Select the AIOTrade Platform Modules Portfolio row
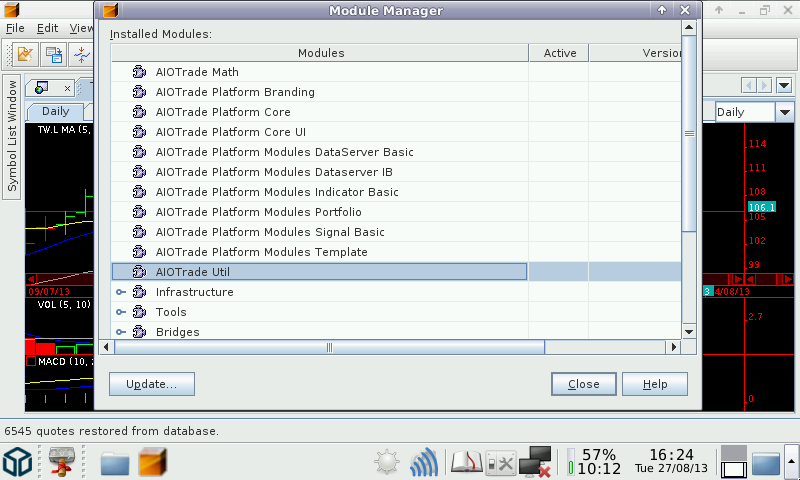 click(x=396, y=212)
